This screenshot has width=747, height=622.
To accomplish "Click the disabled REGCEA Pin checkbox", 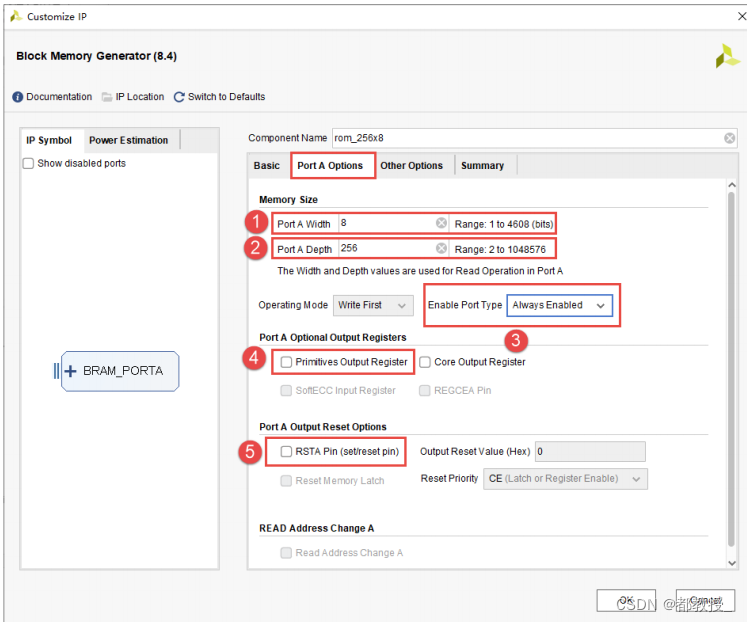I will click(424, 391).
